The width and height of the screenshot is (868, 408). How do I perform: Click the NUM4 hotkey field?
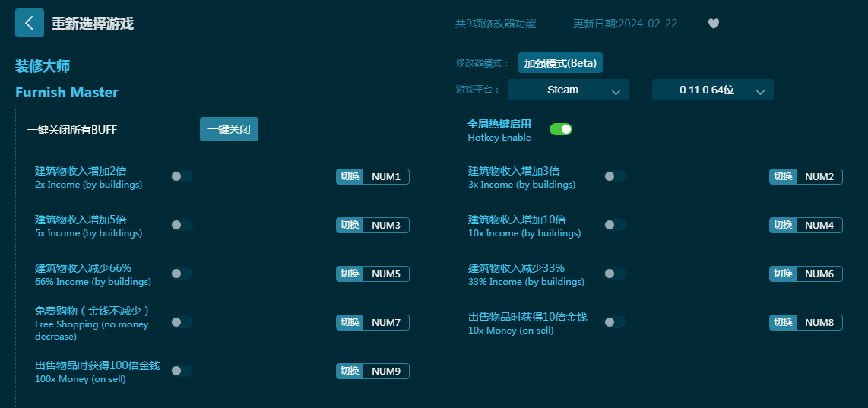pyautogui.click(x=819, y=226)
